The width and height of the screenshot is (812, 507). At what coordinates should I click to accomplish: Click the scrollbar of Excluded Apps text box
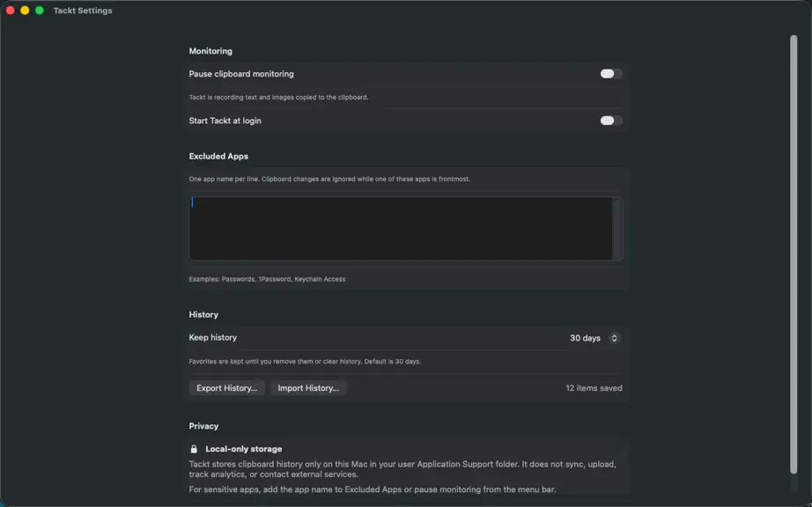(x=617, y=228)
